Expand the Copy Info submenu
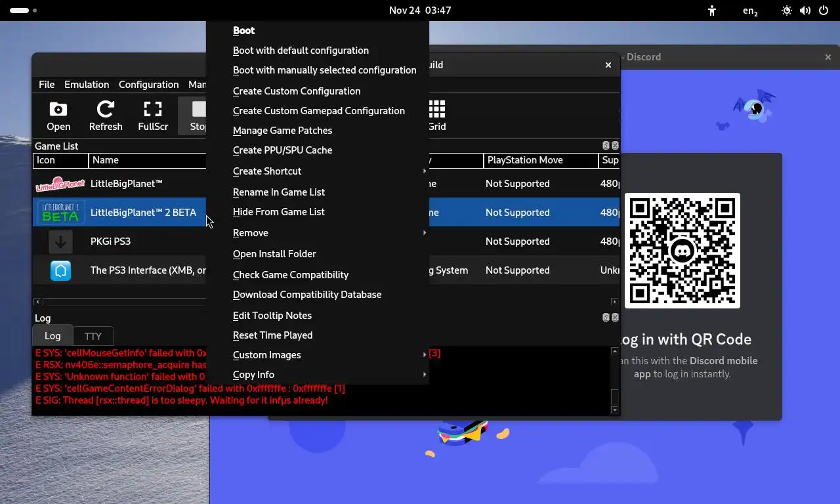This screenshot has height=504, width=840. (x=318, y=375)
